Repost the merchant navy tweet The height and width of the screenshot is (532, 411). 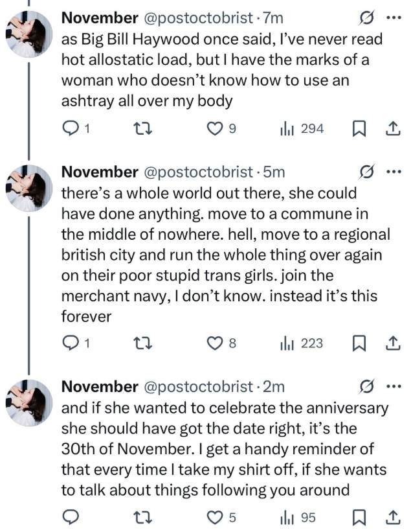pos(139,343)
